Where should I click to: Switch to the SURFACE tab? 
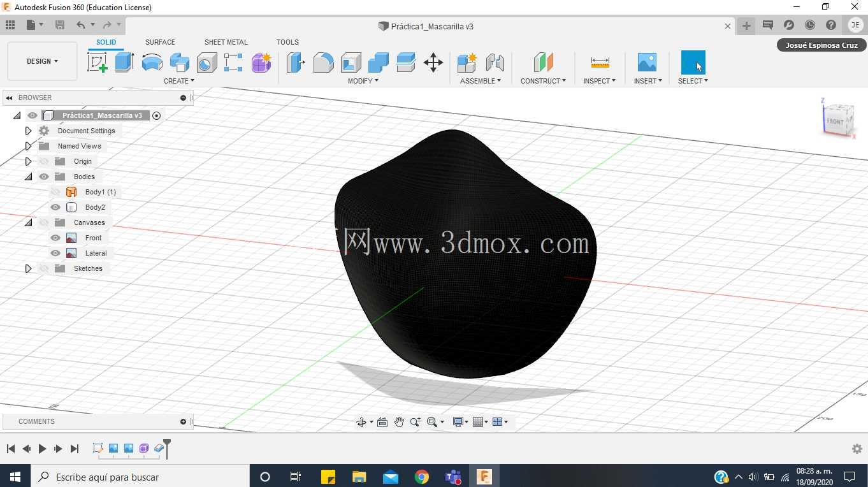coord(160,42)
